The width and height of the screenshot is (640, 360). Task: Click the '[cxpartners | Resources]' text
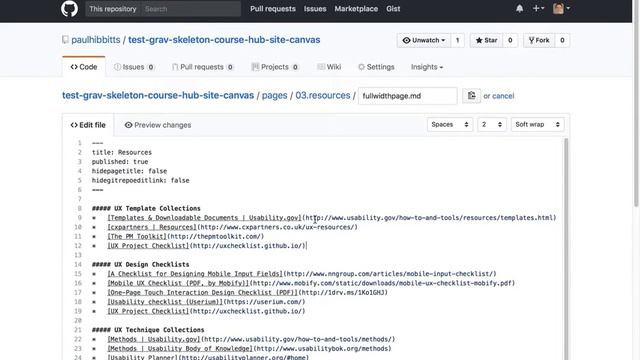(x=152, y=227)
